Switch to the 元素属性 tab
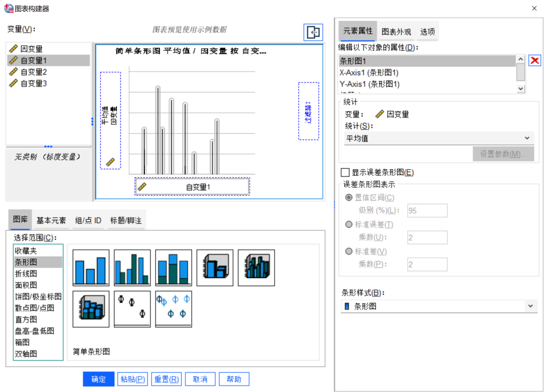 click(358, 31)
